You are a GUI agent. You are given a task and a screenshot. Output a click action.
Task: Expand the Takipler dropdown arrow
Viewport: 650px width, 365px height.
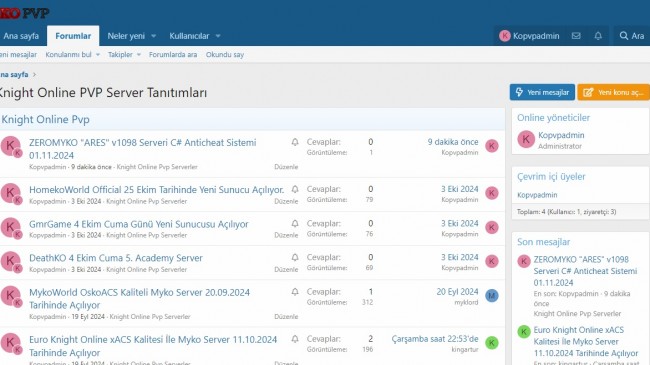[139, 55]
